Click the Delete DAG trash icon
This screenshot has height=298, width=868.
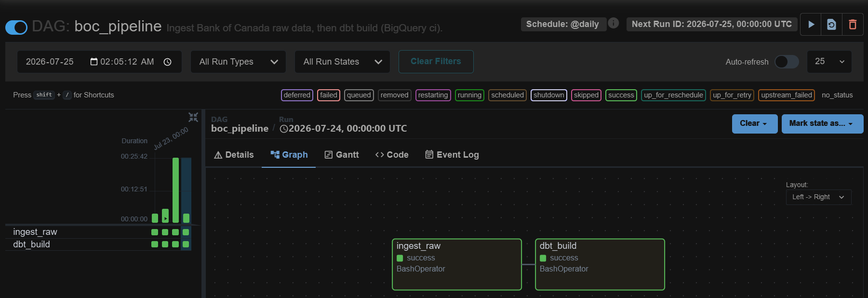pyautogui.click(x=853, y=24)
